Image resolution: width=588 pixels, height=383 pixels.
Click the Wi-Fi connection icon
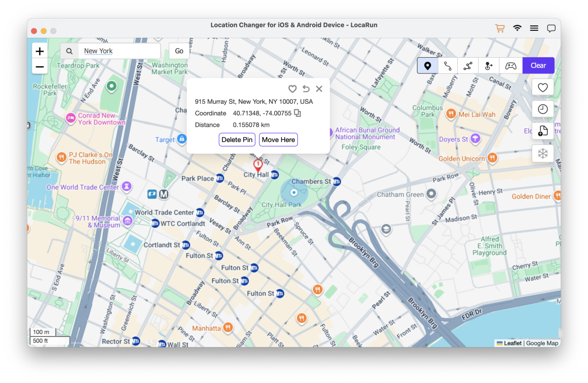click(517, 28)
